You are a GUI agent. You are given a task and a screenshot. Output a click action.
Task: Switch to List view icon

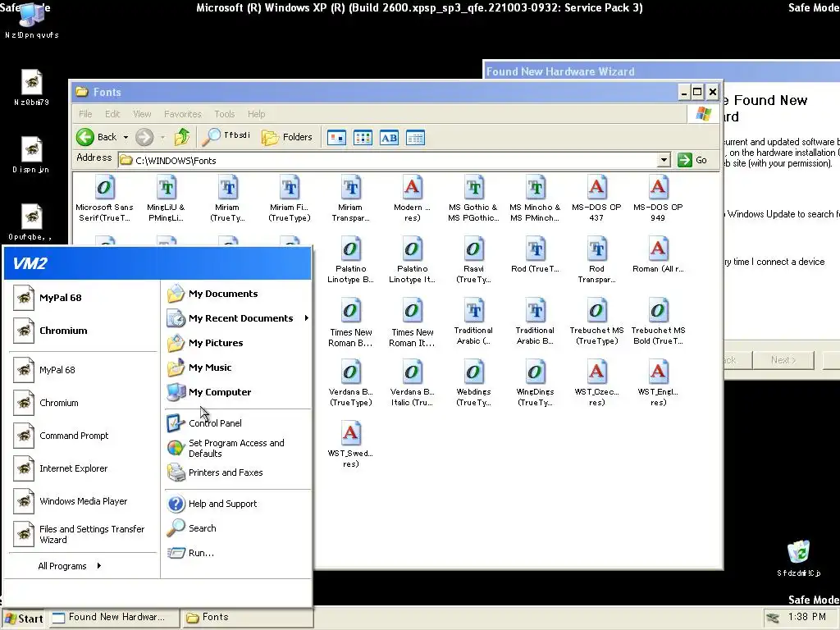363,138
